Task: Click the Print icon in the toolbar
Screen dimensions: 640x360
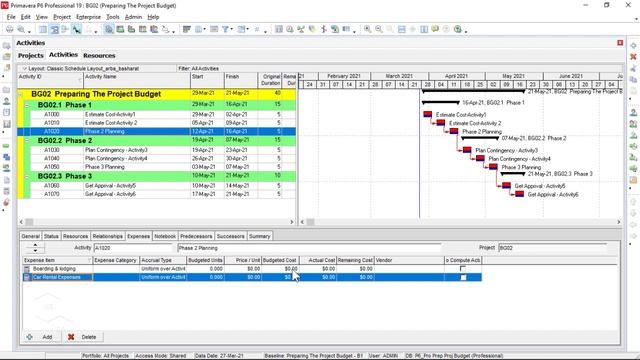Action: (x=9, y=29)
